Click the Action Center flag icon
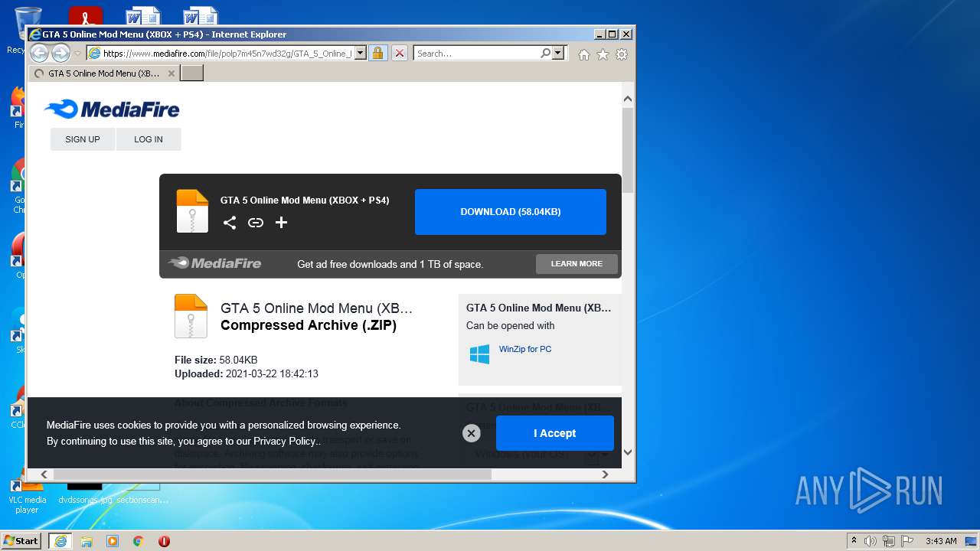The width and height of the screenshot is (980, 551). [907, 541]
